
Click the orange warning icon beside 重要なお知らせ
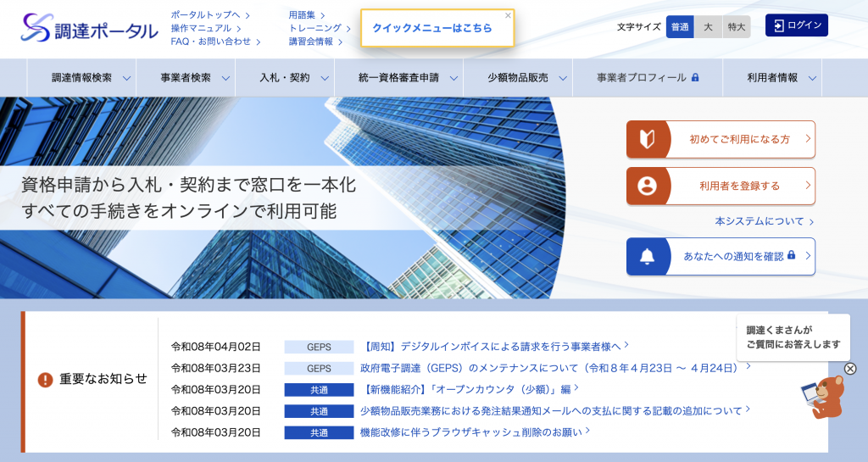point(45,380)
